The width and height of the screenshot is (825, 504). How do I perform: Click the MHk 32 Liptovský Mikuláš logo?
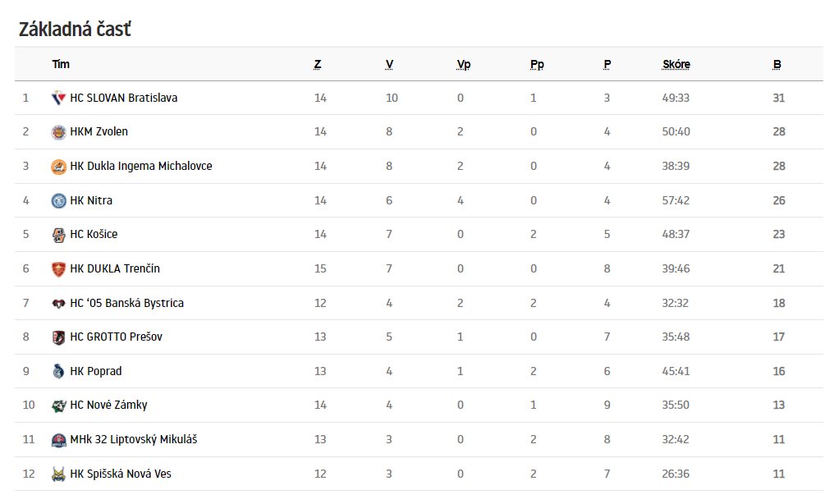[58, 440]
